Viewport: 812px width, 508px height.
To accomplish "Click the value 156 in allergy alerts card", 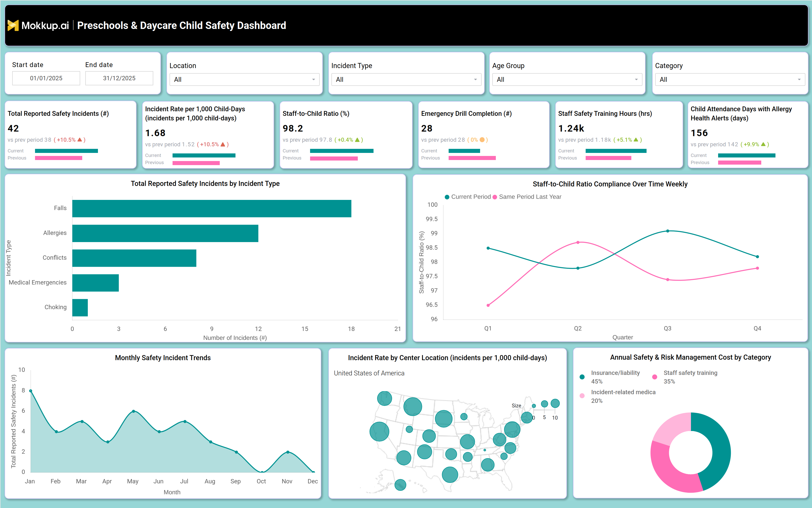I will coord(699,133).
